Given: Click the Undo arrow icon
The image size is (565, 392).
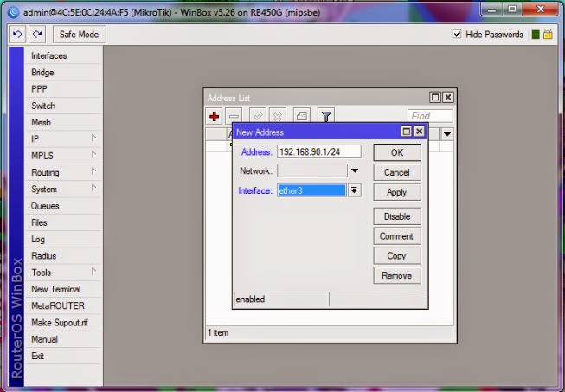Looking at the screenshot, I should (17, 35).
